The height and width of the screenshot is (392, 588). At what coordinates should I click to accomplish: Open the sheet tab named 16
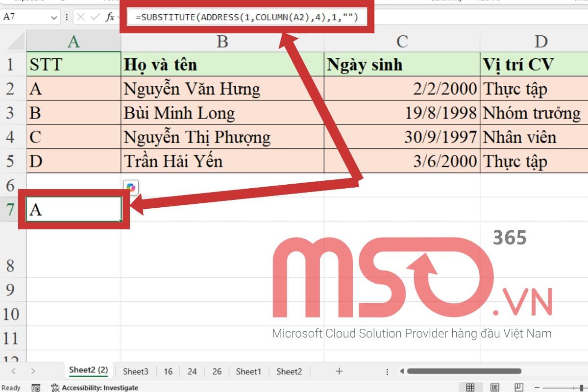(168, 371)
